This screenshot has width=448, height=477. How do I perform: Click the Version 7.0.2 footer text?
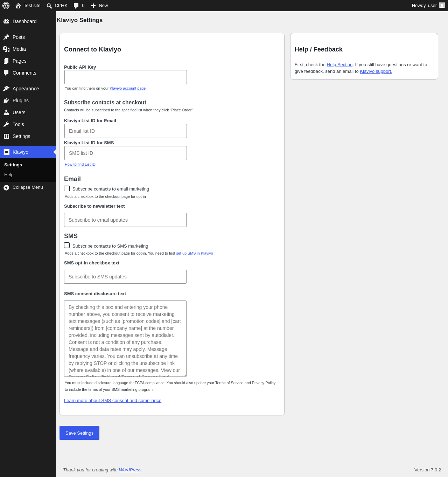428,470
